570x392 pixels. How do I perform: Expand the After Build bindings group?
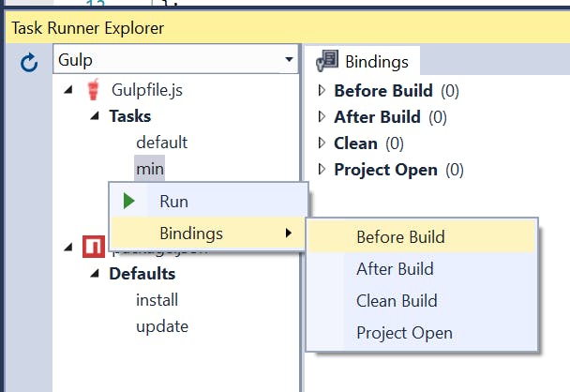322,116
